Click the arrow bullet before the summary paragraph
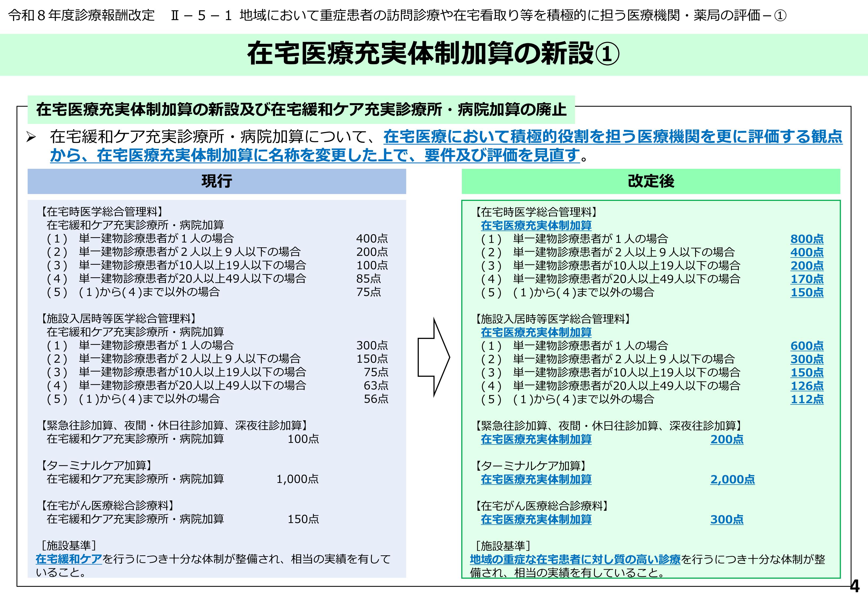 [31, 137]
